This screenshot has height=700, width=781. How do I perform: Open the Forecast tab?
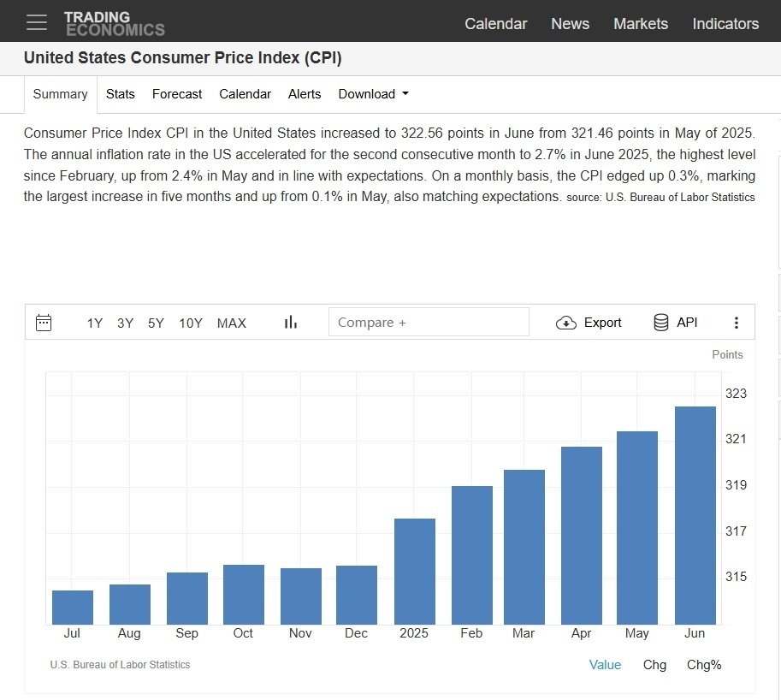tap(177, 94)
